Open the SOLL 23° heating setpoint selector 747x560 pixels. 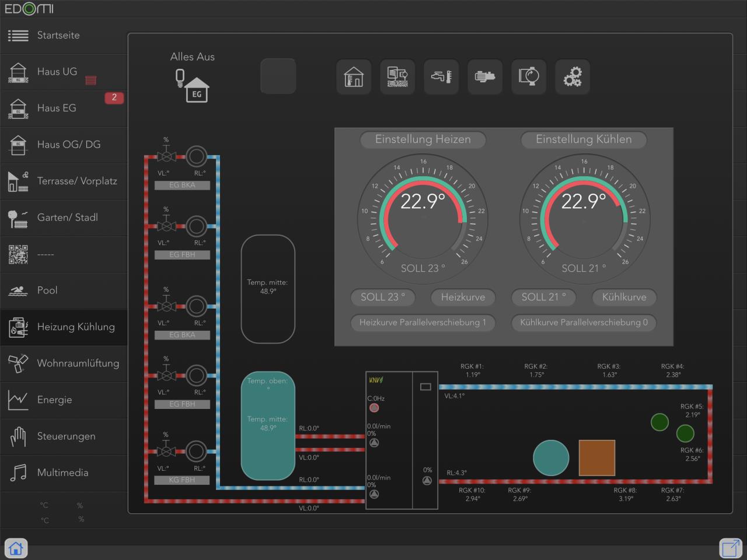pos(382,297)
